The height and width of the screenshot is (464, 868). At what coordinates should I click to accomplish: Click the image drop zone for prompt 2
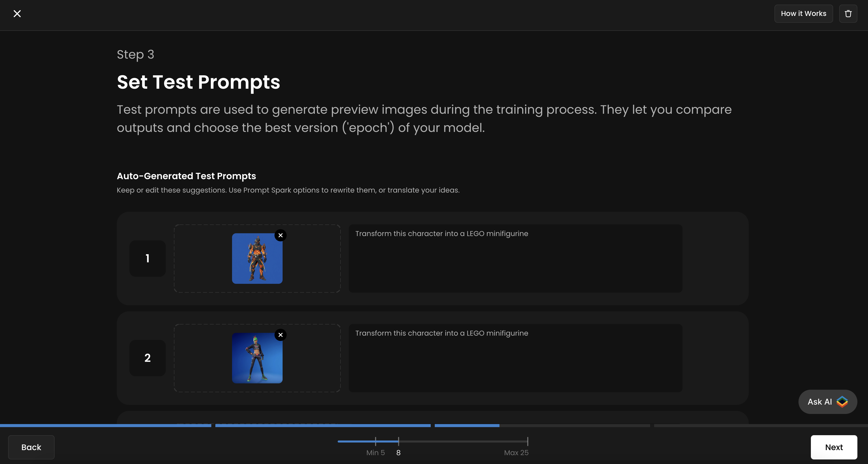click(202, 358)
